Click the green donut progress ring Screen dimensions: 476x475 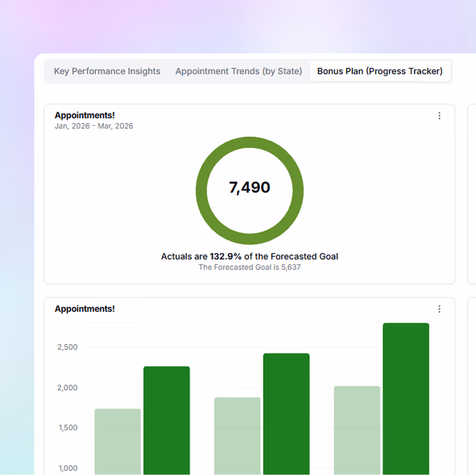point(250,142)
